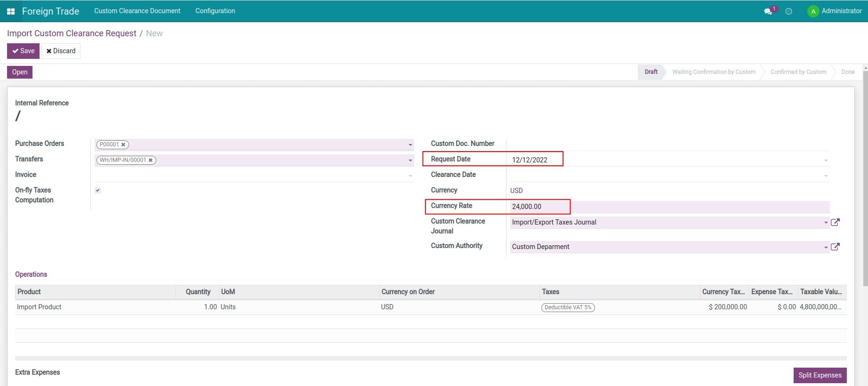Screen dimensions: 868x386
Task: Open external link for Custom Authority
Action: tap(835, 247)
